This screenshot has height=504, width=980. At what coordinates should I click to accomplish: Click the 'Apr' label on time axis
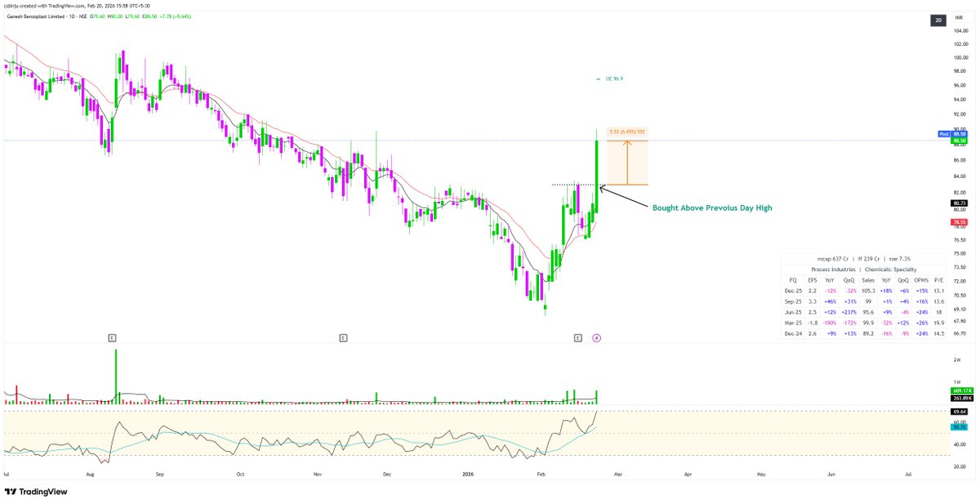click(688, 474)
